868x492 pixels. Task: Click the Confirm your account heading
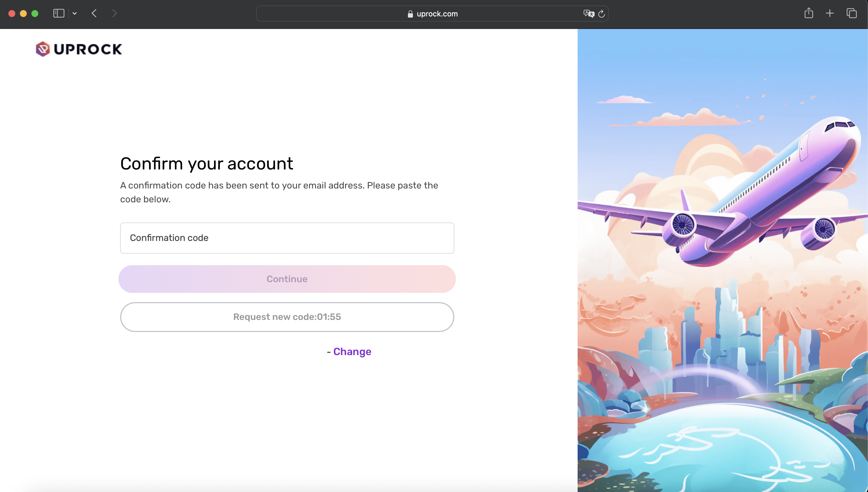206,163
